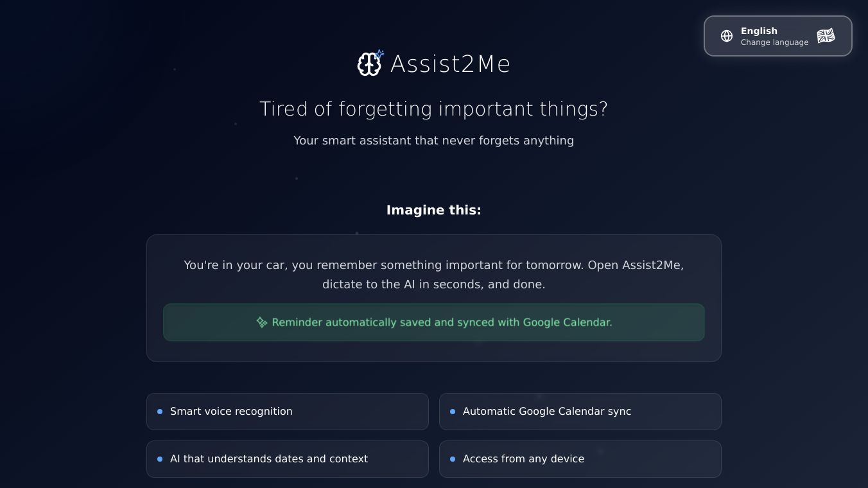
Task: Click the UK flag icon
Action: coord(826,36)
